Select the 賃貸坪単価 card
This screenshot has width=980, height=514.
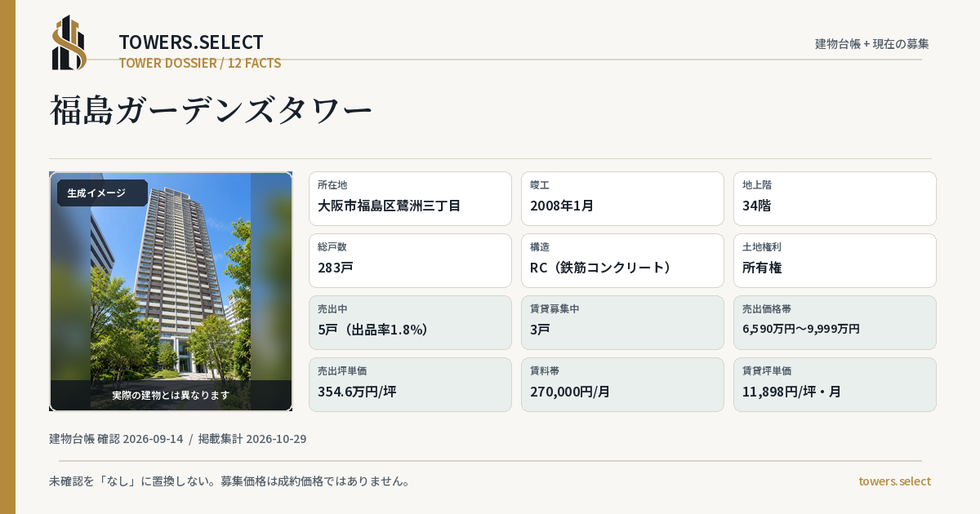(835, 384)
